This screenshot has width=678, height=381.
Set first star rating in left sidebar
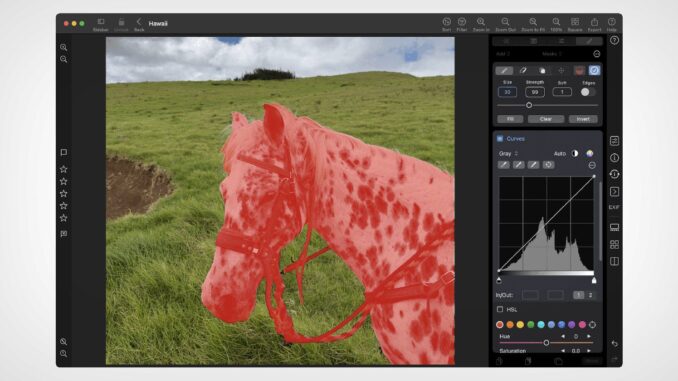(64, 169)
